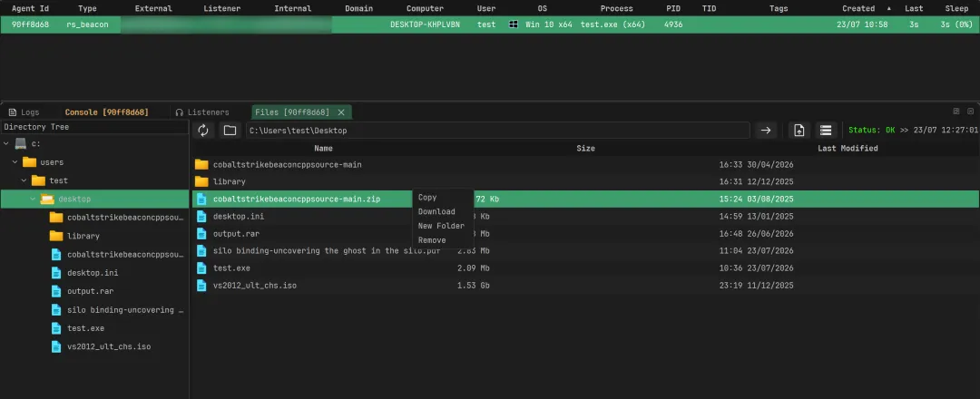Click the 2.09 Mb size cell
980x399 pixels.
[x=473, y=268]
